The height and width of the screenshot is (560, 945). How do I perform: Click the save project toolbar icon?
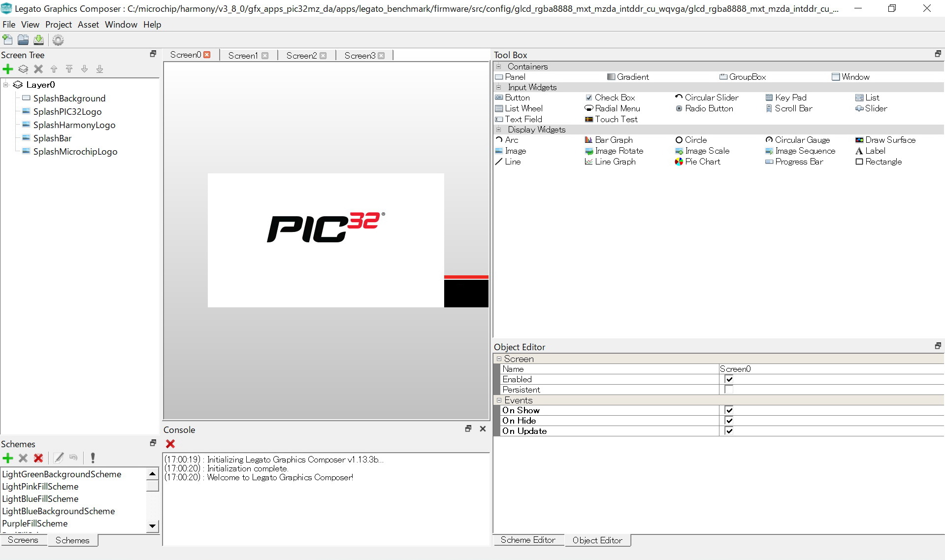[x=38, y=40]
